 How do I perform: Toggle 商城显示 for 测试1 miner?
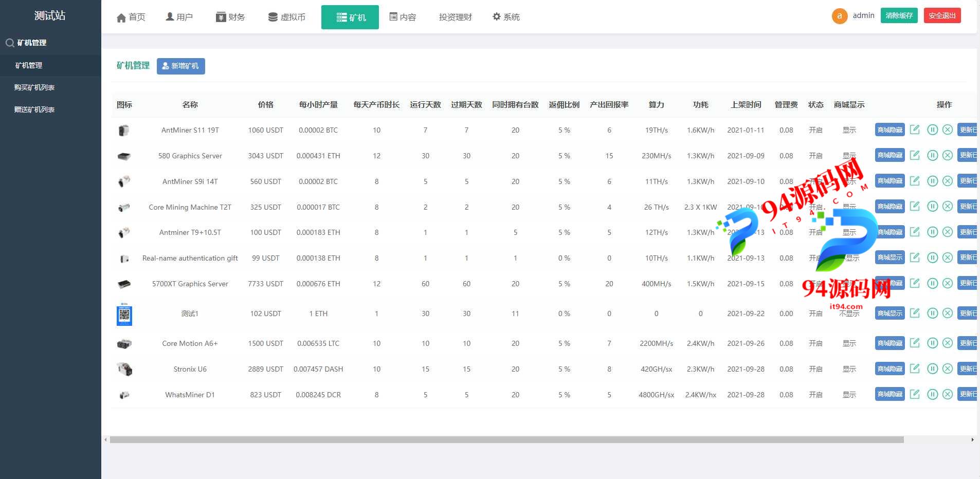coord(890,312)
